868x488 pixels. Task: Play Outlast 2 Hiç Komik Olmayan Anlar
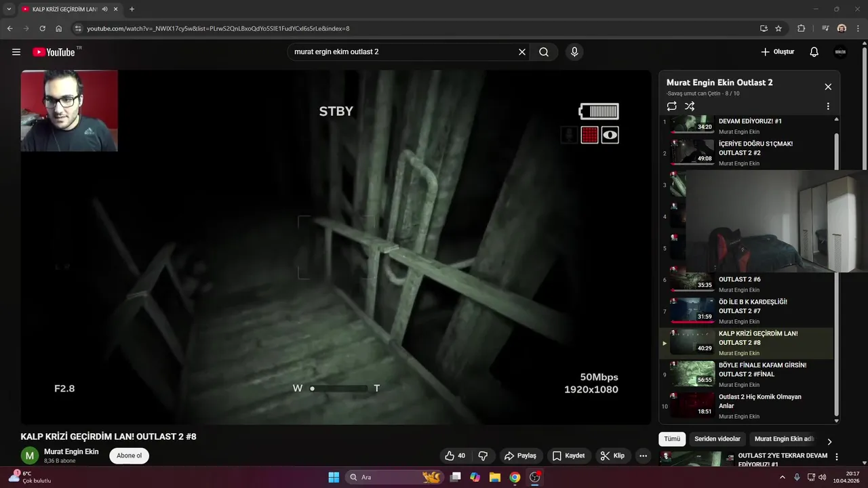(x=746, y=406)
